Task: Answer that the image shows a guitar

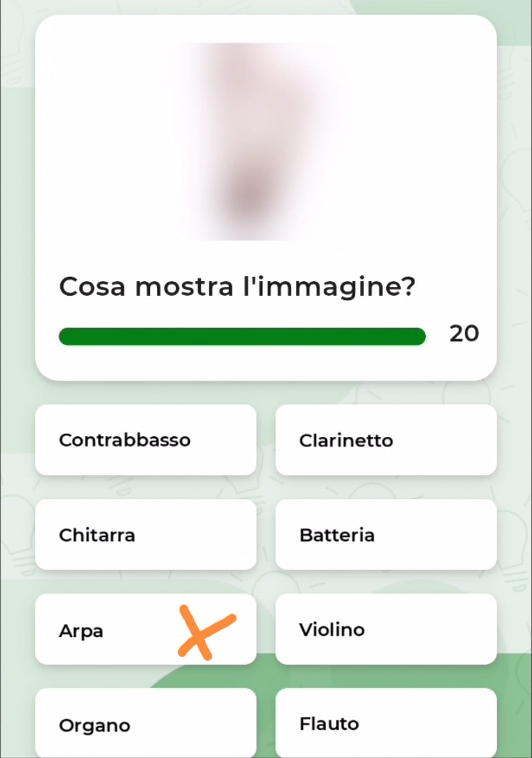Action: click(x=146, y=534)
